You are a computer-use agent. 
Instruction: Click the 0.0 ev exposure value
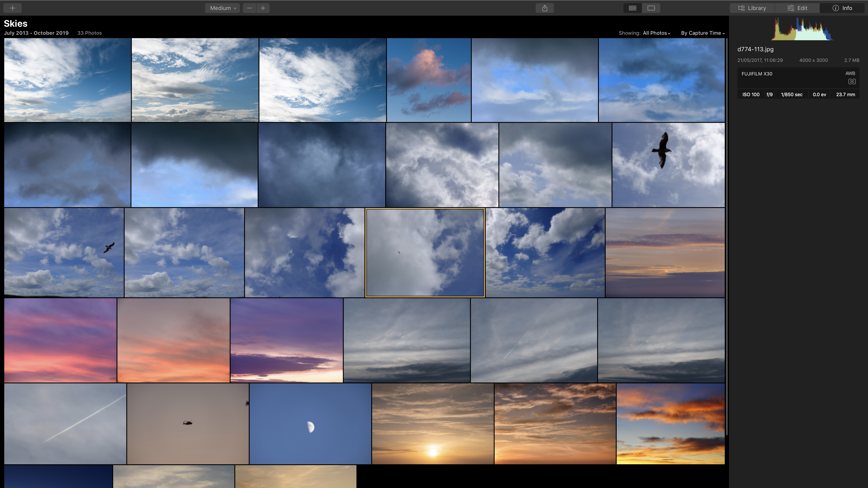[x=819, y=94]
